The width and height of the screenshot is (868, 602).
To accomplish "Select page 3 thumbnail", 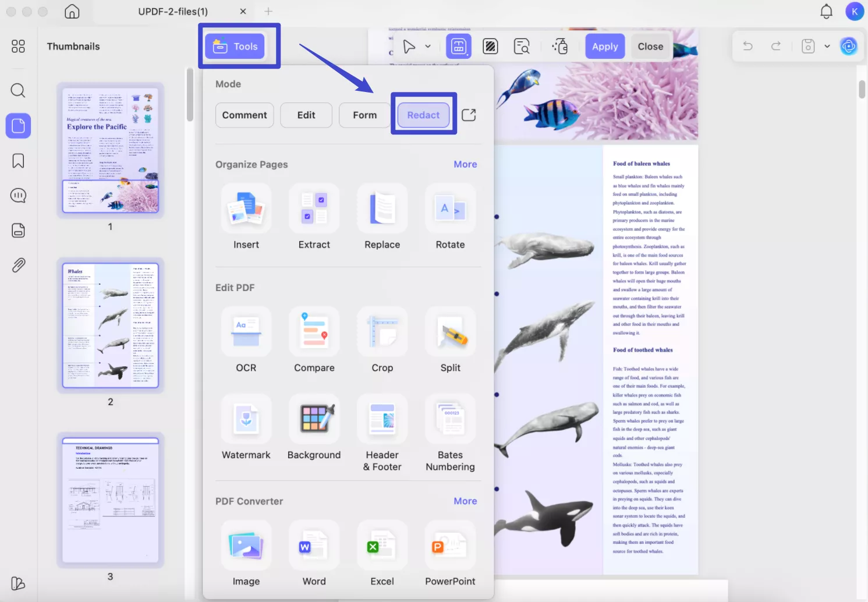I will [111, 500].
